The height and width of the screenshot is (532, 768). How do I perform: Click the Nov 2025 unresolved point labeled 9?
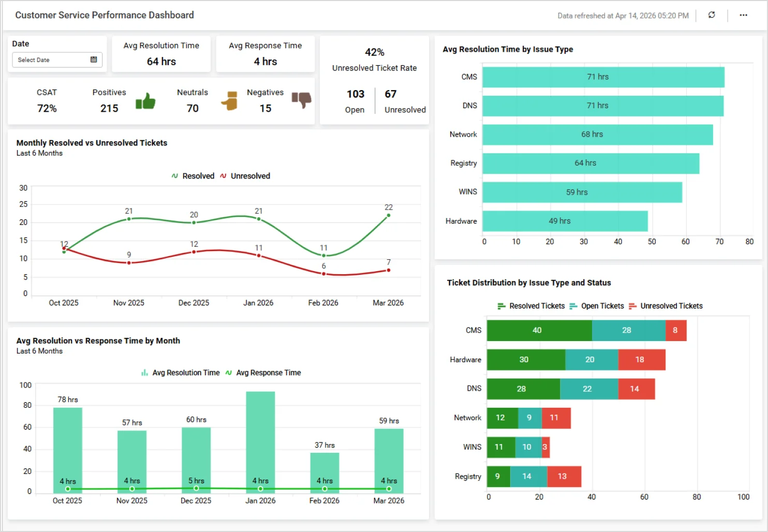click(x=129, y=263)
